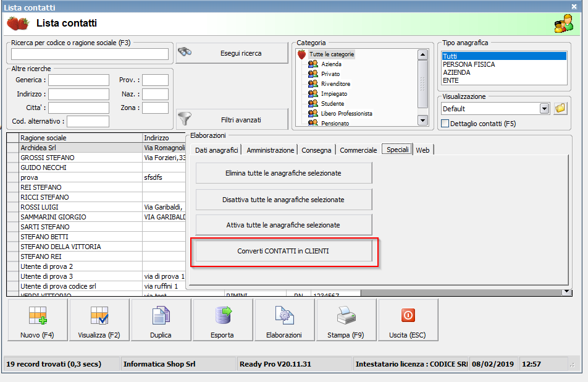Close the Lista contatti window
588x382 pixels.
pos(574,6)
